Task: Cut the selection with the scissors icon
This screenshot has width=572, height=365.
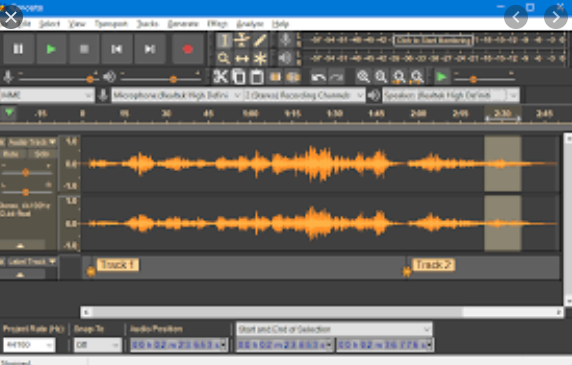Action: [221, 77]
